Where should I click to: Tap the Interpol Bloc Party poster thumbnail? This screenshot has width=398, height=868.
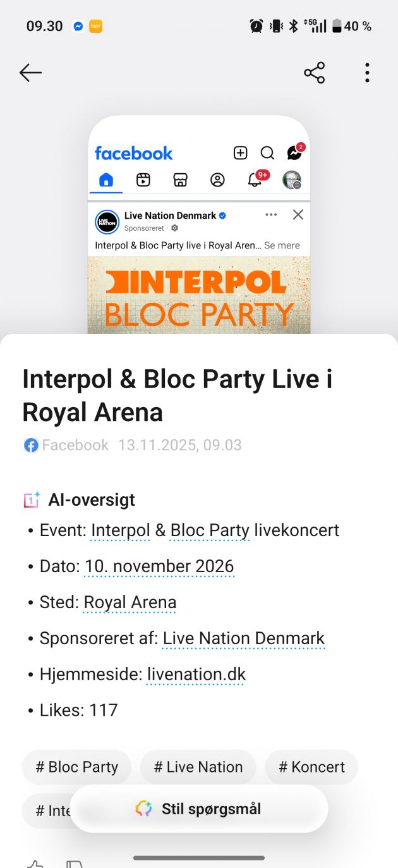pyautogui.click(x=199, y=294)
